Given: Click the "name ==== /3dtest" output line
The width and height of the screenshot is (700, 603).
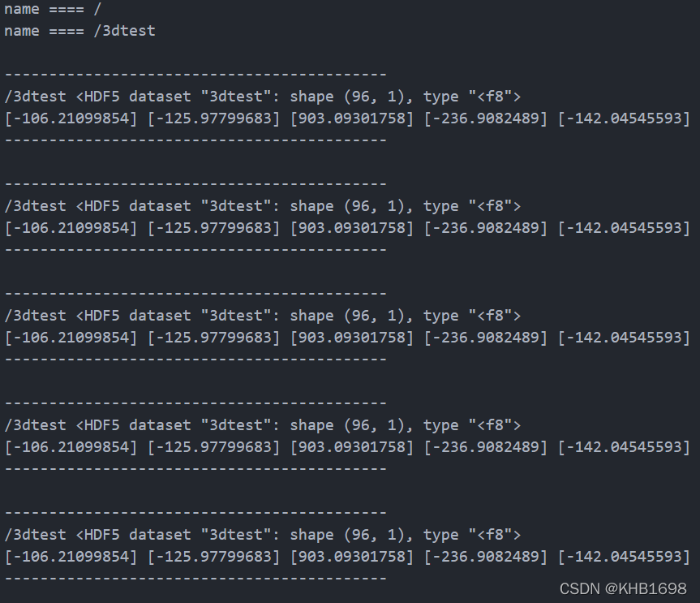Looking at the screenshot, I should point(79,31).
